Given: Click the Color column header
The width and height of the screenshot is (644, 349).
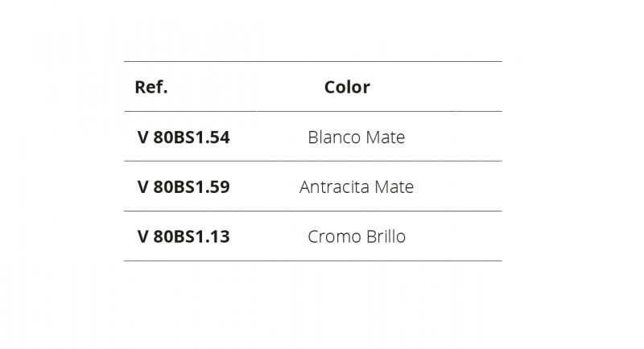Looking at the screenshot, I should (347, 87).
